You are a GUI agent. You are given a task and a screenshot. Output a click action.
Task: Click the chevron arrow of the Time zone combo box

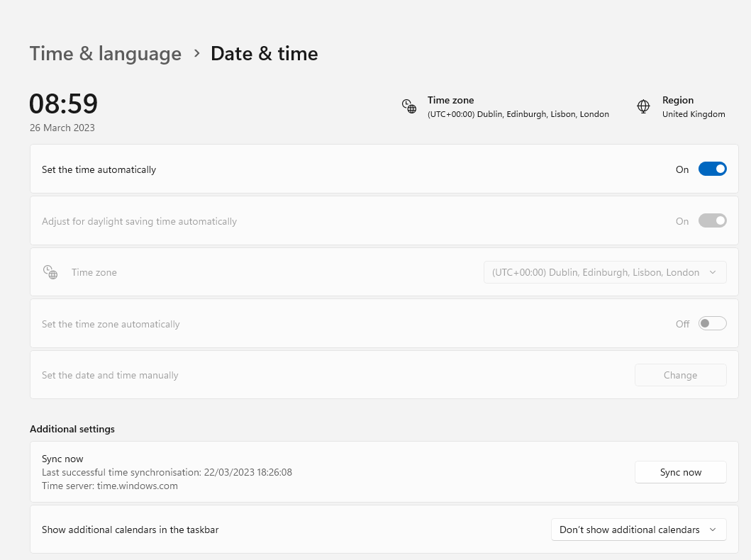(x=713, y=272)
